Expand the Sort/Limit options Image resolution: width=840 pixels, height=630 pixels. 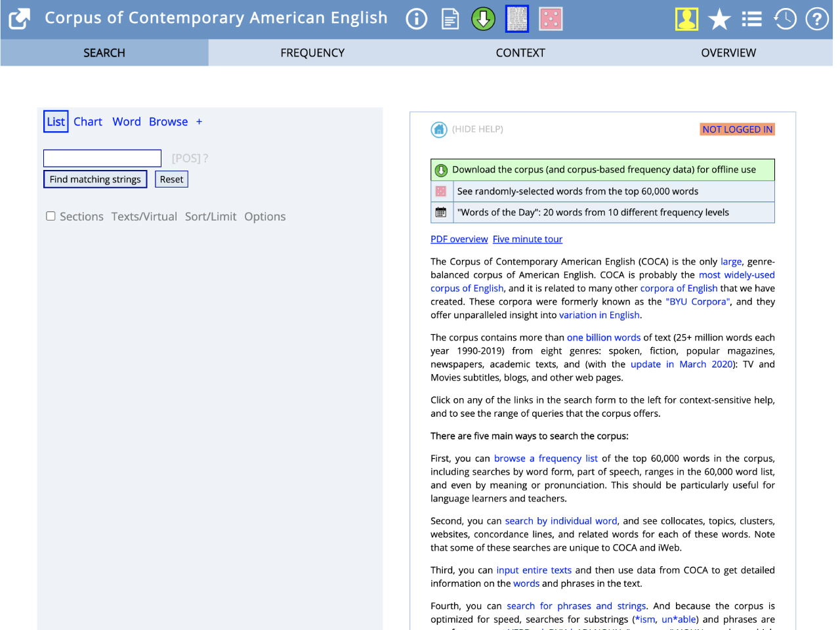(x=211, y=217)
